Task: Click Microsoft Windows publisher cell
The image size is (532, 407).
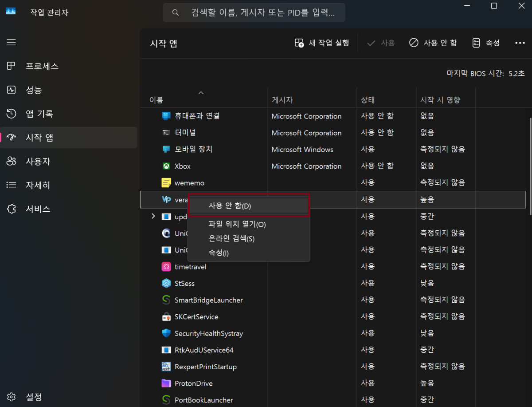Action: [x=302, y=150]
